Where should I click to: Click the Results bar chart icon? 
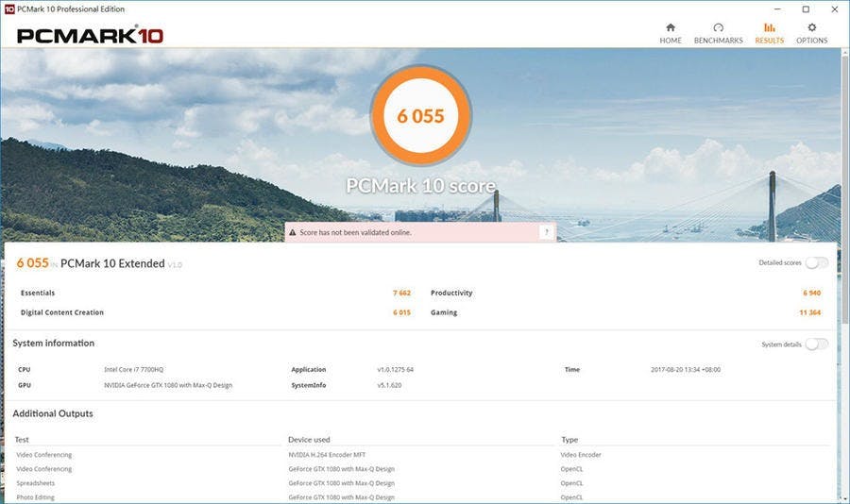pos(769,28)
